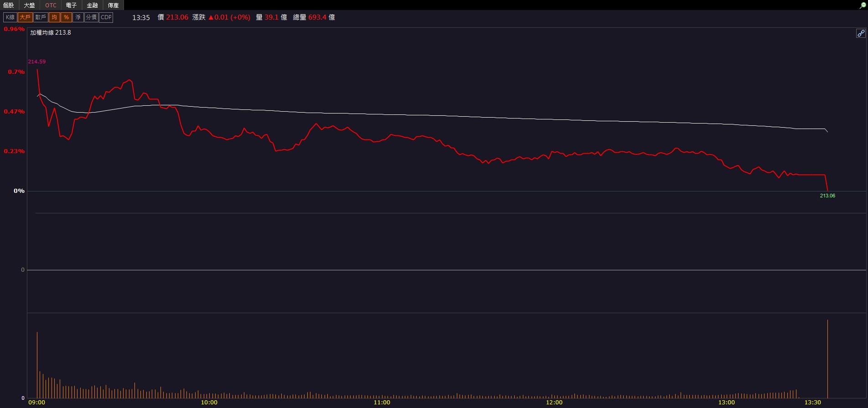Click the 09:00 time axis marker

point(37,403)
